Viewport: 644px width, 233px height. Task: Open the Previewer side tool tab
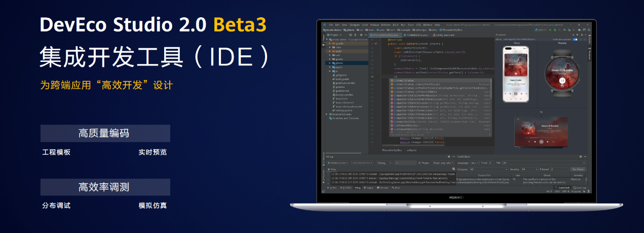[x=590, y=53]
